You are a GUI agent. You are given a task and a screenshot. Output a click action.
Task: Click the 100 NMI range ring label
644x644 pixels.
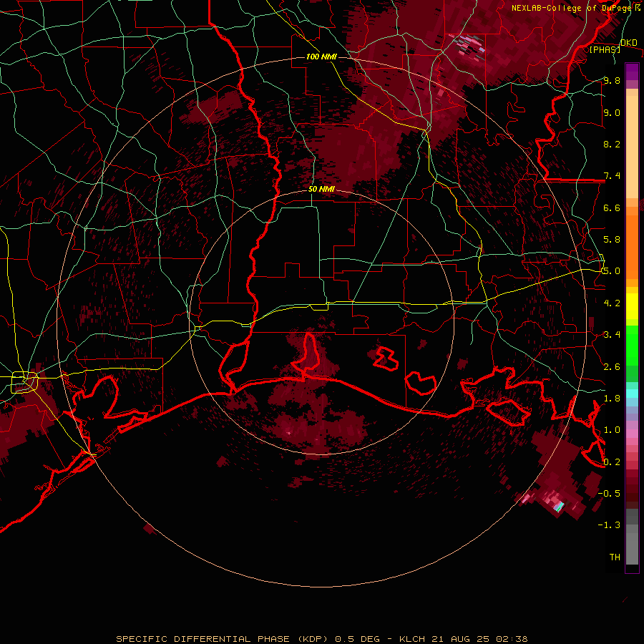point(321,57)
